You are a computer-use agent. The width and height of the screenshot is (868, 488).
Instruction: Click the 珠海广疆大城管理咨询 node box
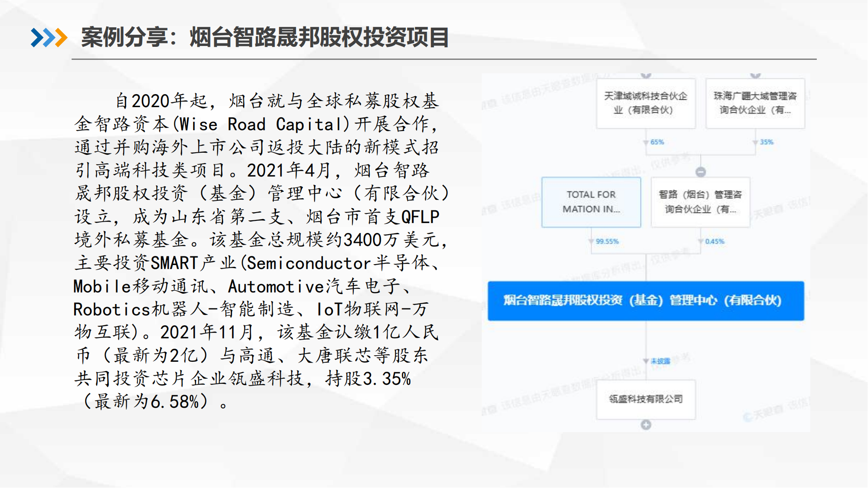coord(755,103)
